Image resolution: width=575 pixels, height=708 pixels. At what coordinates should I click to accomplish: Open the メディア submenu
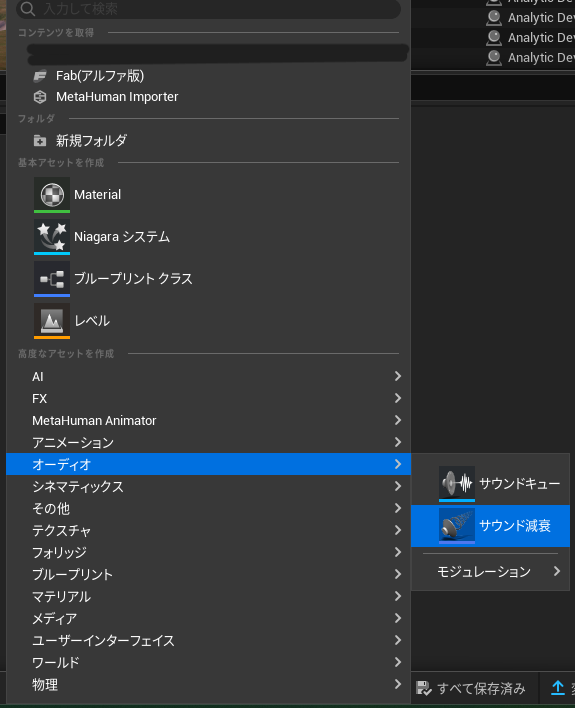[x=208, y=618]
